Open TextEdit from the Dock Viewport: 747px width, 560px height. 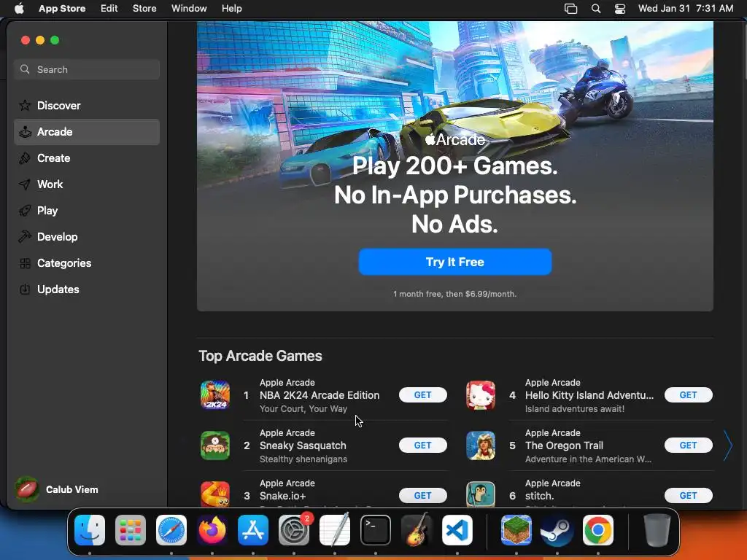(x=334, y=530)
